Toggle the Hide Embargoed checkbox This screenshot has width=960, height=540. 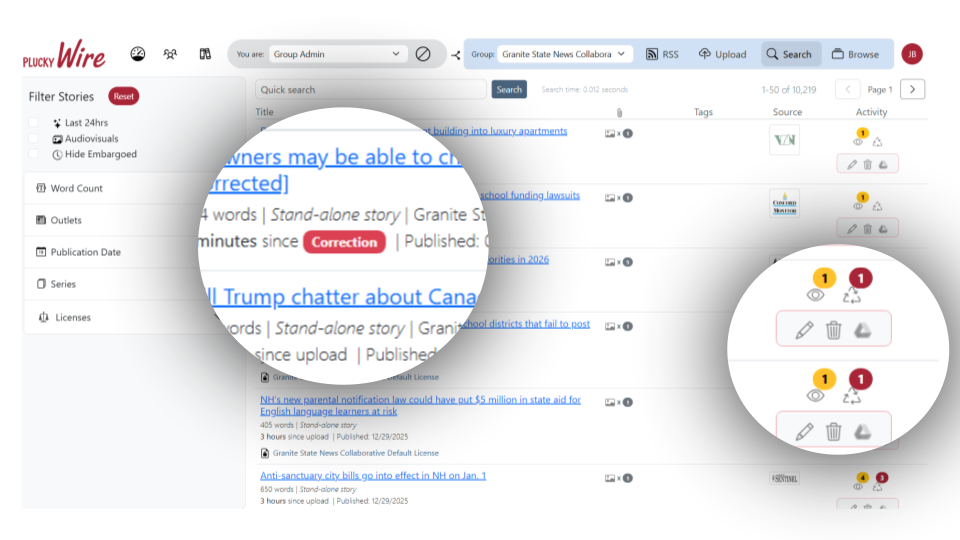34,155
